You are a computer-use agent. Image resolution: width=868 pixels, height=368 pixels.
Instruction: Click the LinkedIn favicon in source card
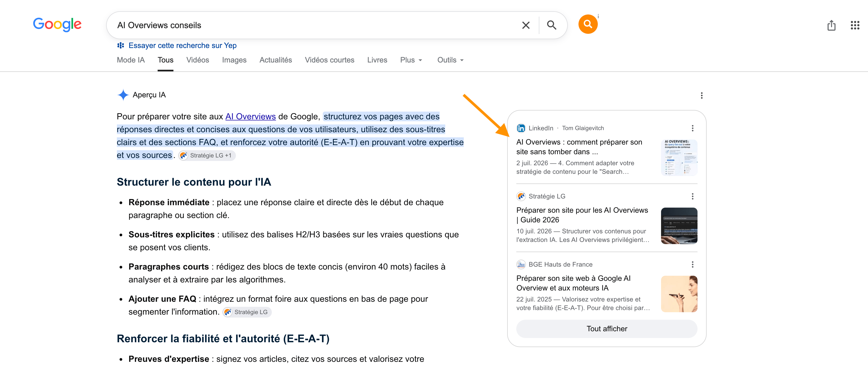tap(521, 128)
